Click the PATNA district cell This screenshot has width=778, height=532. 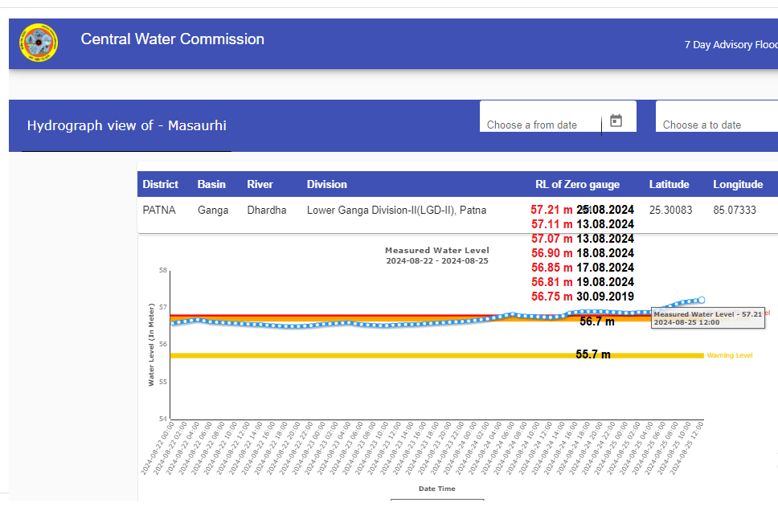click(x=159, y=210)
